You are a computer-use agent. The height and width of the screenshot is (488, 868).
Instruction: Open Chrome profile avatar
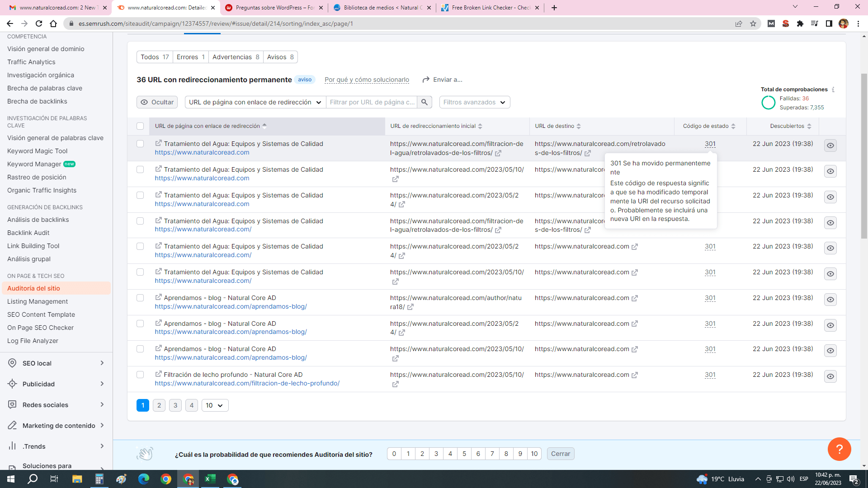pos(844,23)
